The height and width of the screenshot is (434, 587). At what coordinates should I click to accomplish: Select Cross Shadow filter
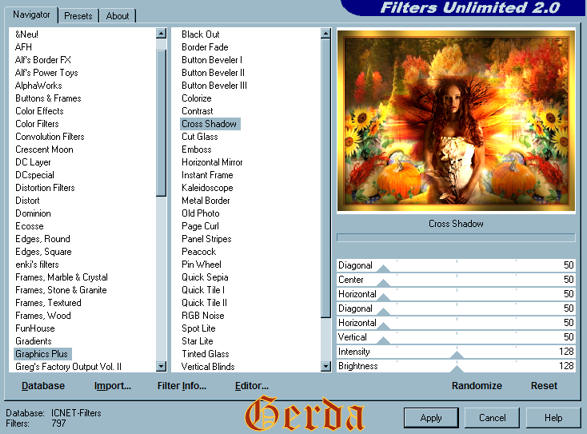[209, 124]
